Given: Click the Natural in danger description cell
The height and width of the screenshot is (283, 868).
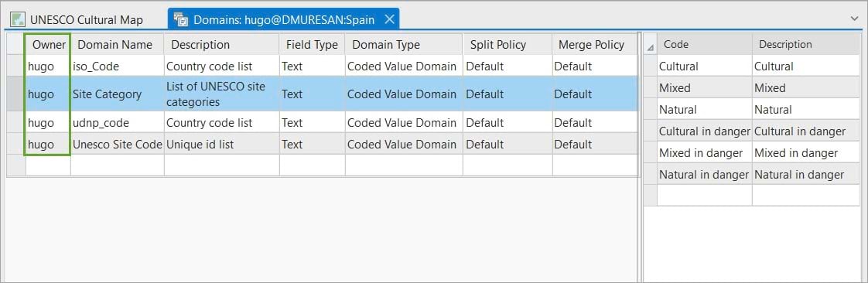Looking at the screenshot, I should (806, 175).
